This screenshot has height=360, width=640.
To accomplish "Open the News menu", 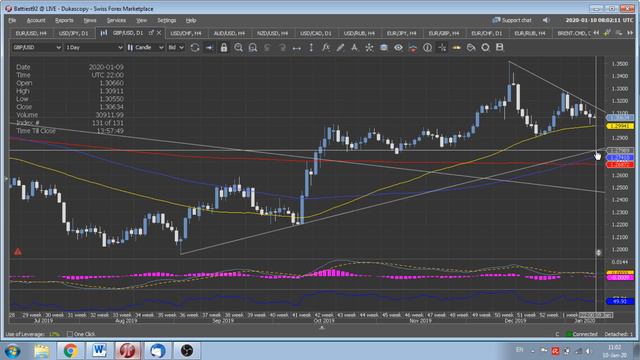I will click(90, 20).
